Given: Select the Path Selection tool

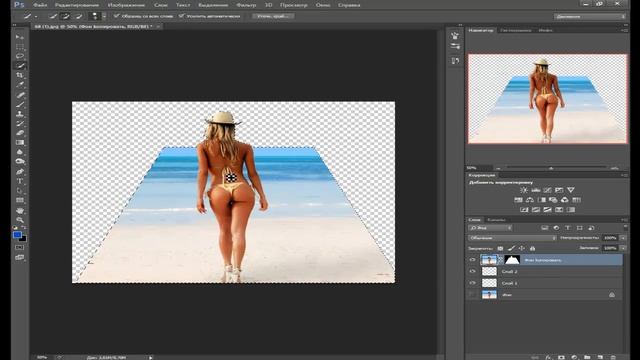Looking at the screenshot, I should pos(20,191).
